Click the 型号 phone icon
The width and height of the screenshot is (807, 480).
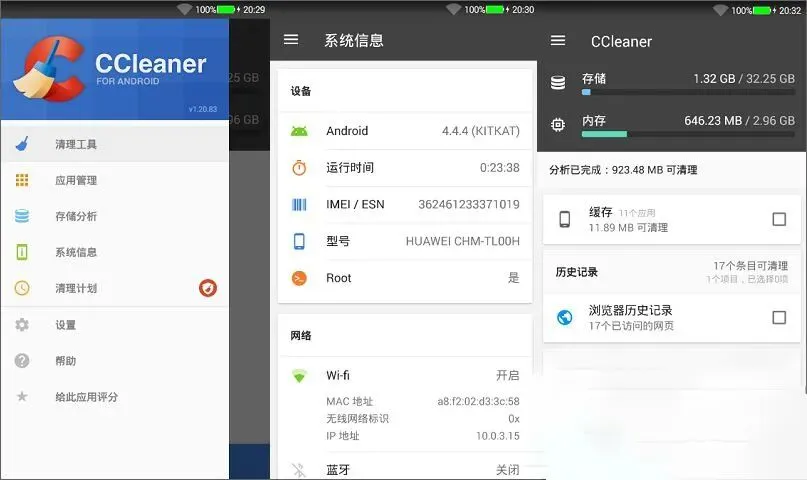pyautogui.click(x=299, y=241)
